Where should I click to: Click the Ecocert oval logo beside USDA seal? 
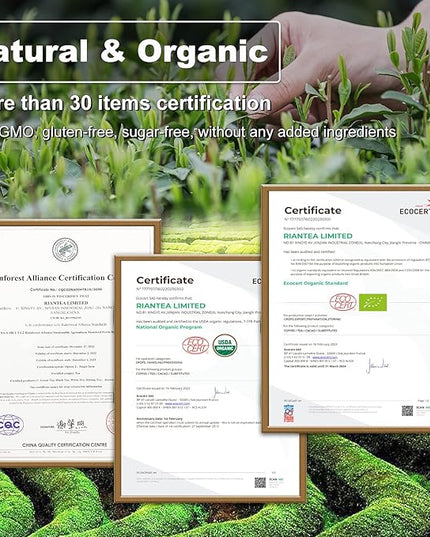coord(195,345)
